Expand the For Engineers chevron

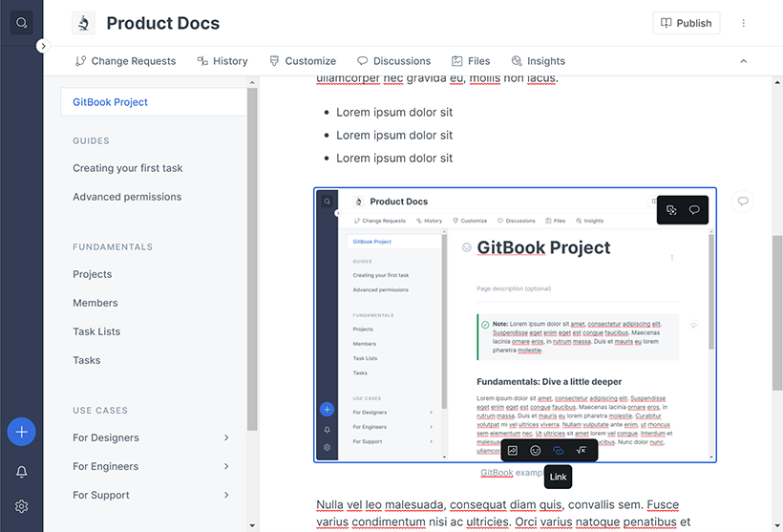[226, 466]
